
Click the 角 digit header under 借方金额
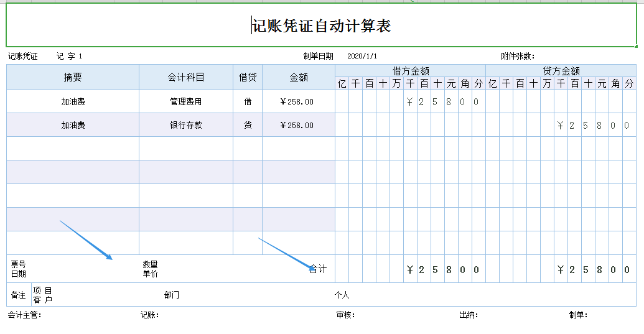[x=465, y=84]
